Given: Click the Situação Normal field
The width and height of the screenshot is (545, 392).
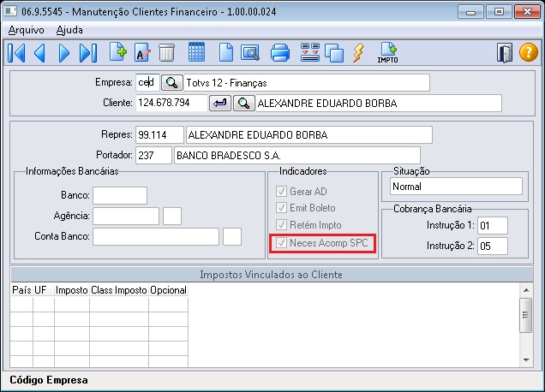Looking at the screenshot, I should click(x=456, y=187).
